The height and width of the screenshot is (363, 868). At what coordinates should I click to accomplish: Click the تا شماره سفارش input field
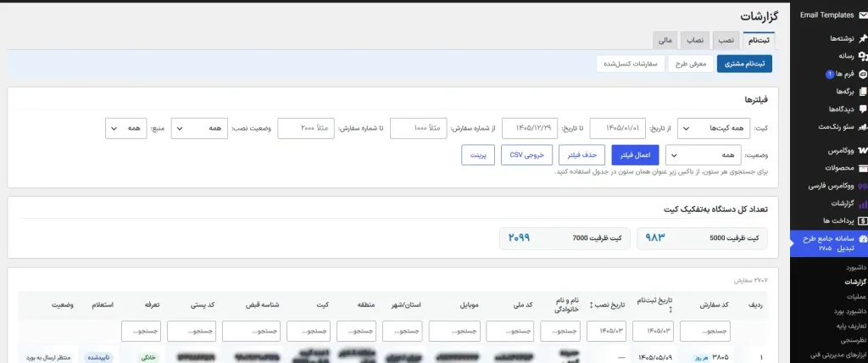(305, 128)
